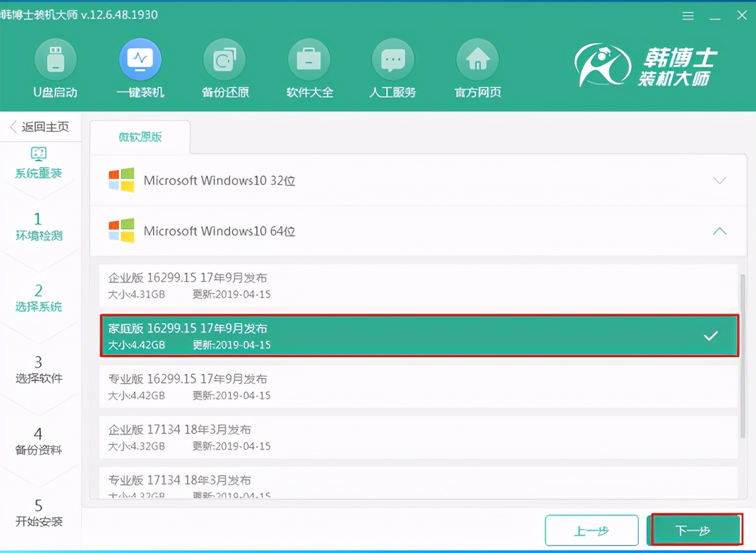Switch to the 微软原版 tab
The width and height of the screenshot is (756, 553).
[140, 137]
